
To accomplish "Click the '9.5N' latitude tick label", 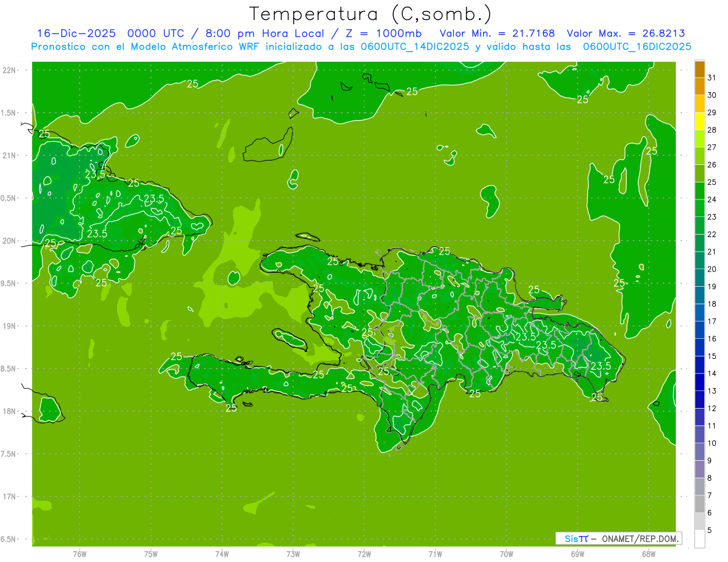I will coord(9,283).
